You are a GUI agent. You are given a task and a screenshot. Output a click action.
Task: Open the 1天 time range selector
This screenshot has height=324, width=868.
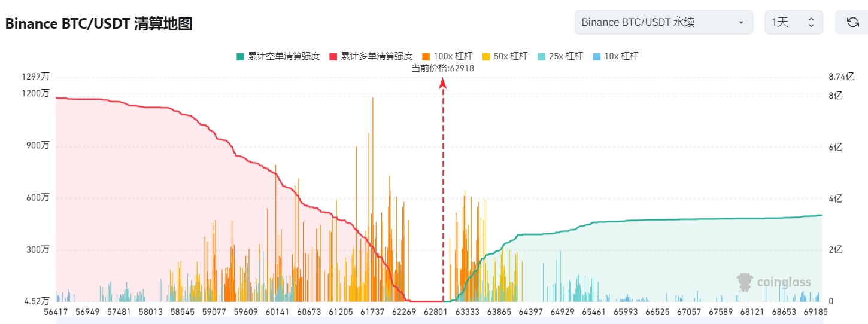[x=793, y=23]
